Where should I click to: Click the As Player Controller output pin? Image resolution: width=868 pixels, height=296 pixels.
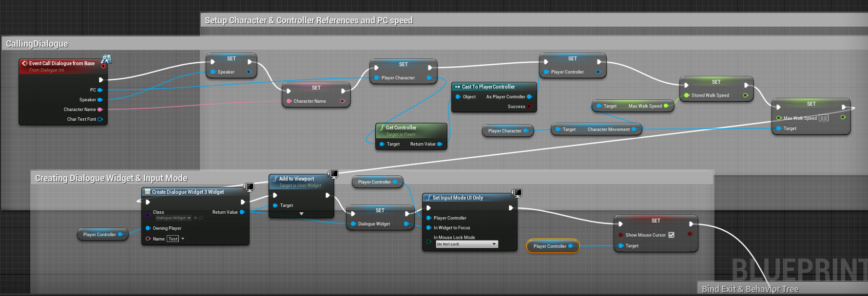coord(529,97)
